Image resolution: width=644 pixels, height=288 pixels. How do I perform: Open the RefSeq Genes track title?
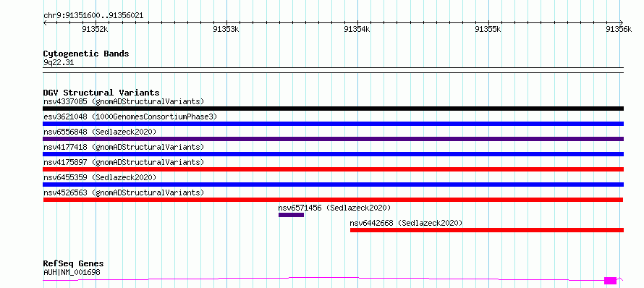74,264
